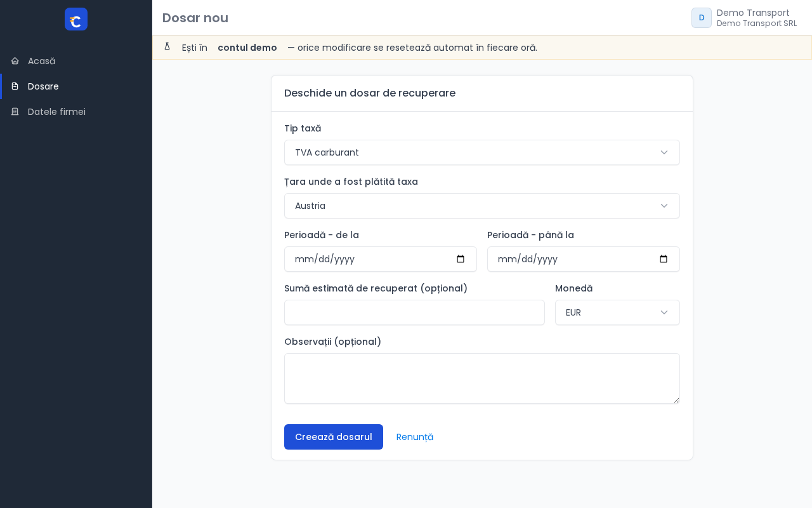Click the document icon beside Dosare
Screen dimensions: 812x508
(15, 86)
